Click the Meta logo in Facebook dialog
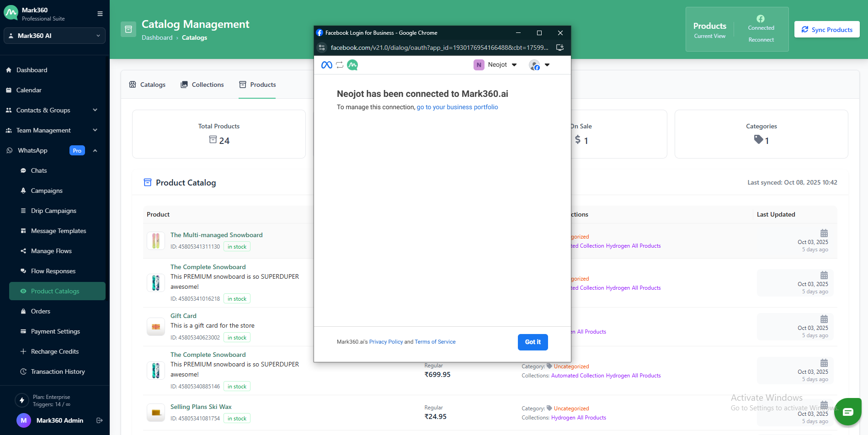This screenshot has width=868, height=435. [326, 65]
